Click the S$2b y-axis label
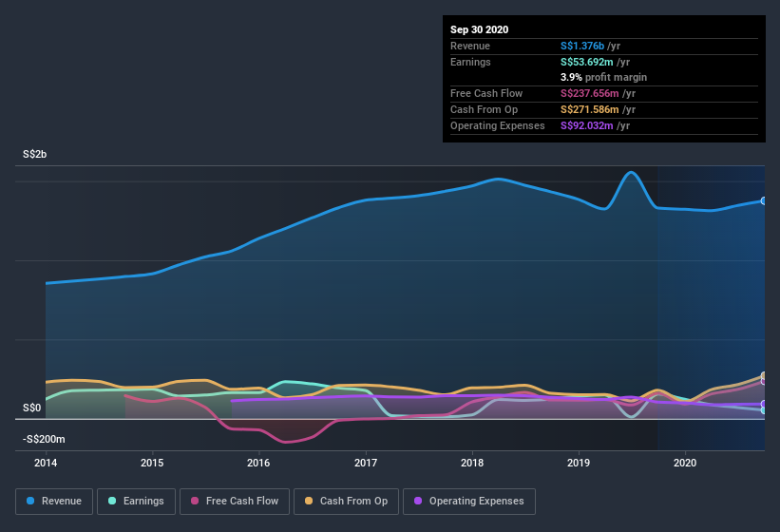 click(x=34, y=154)
